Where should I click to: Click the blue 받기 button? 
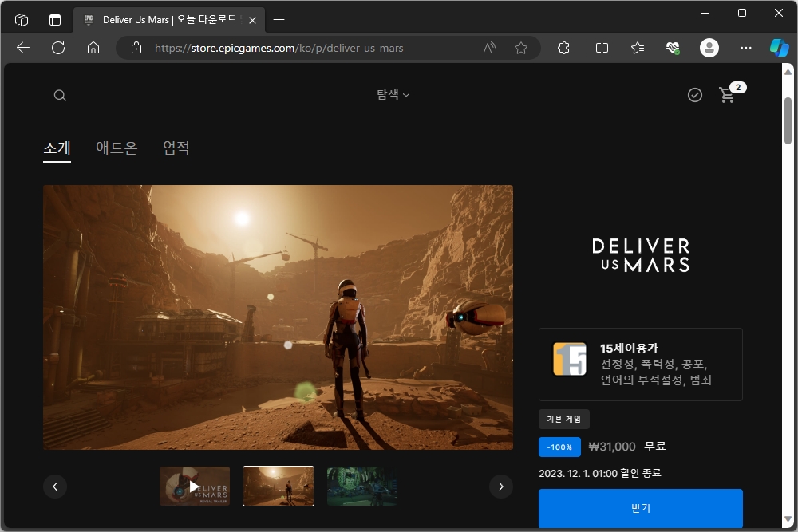(x=641, y=508)
